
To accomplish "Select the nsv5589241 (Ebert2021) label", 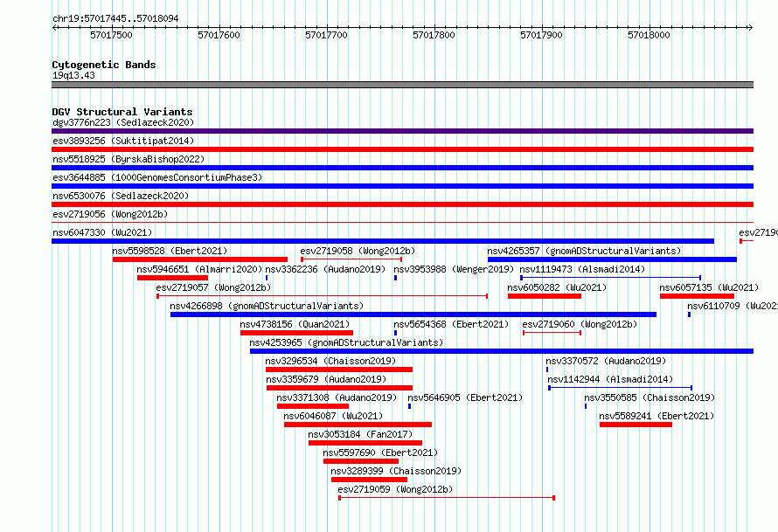I will pyautogui.click(x=656, y=416).
